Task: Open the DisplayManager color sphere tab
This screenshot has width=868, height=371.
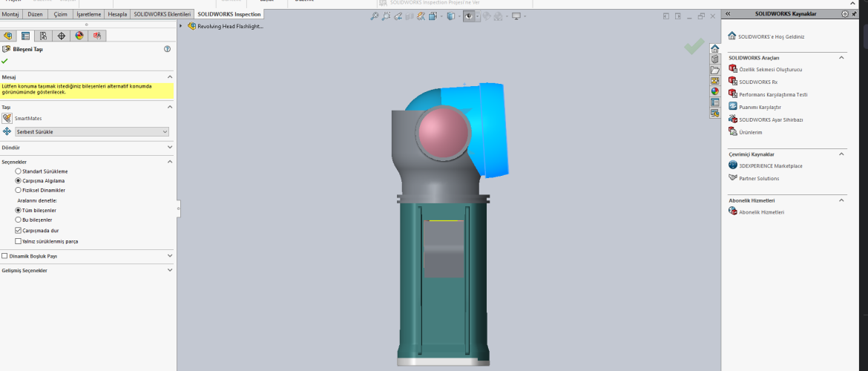Action: pyautogui.click(x=79, y=36)
